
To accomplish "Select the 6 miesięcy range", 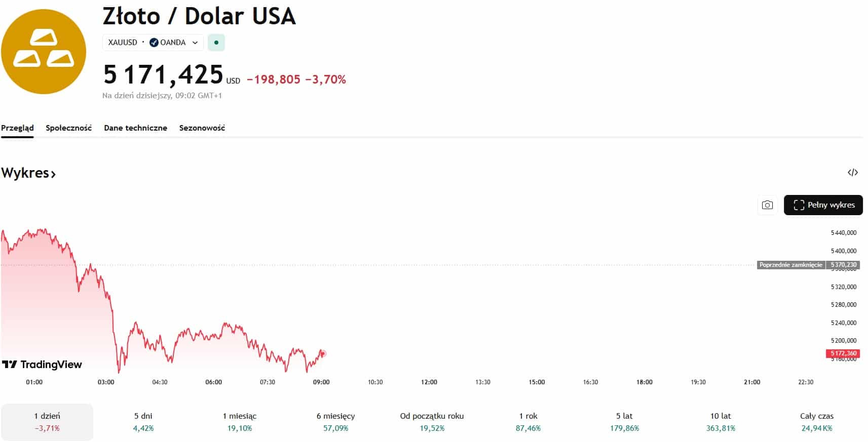I will (x=335, y=422).
